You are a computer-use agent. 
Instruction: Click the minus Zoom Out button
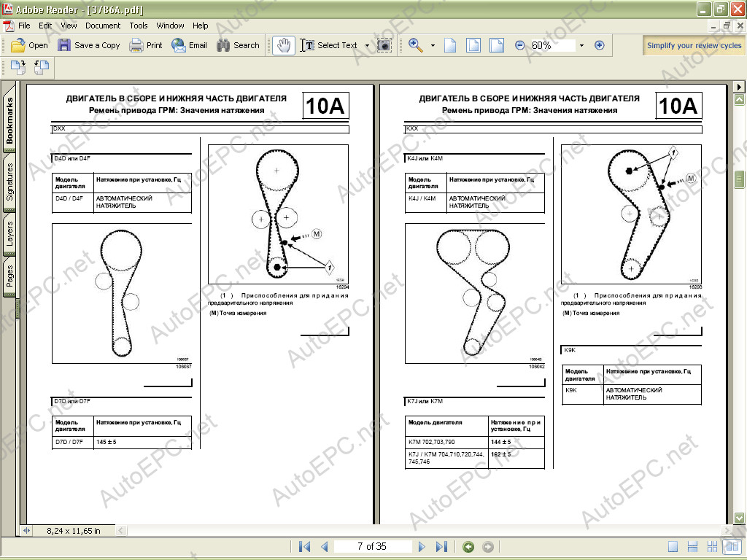click(519, 45)
